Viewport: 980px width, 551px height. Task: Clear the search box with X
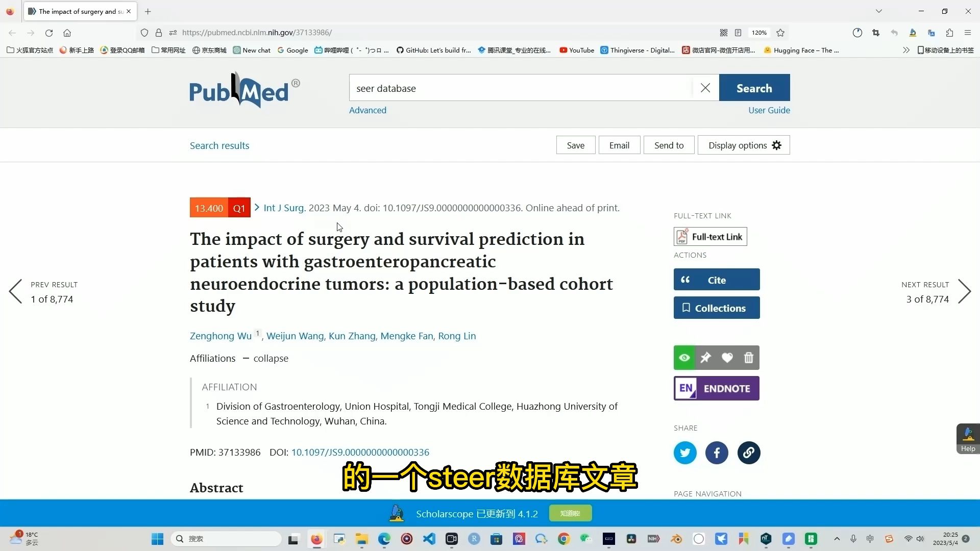coord(705,88)
